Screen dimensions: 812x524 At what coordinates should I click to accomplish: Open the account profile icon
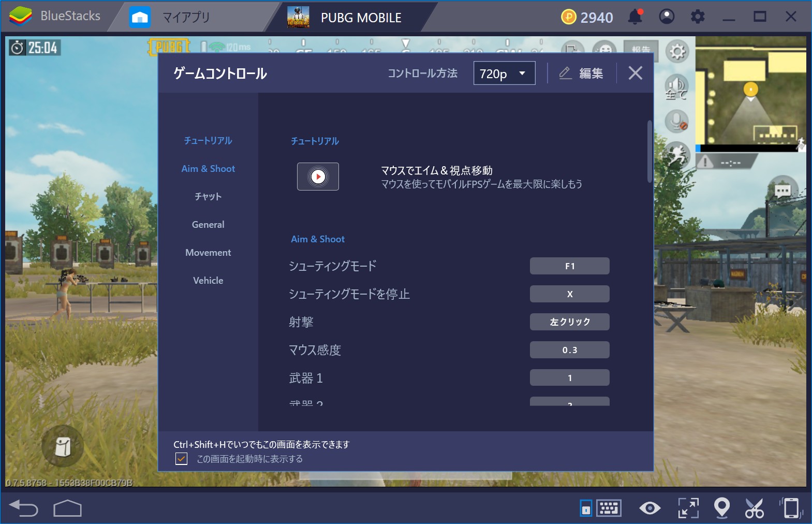point(667,17)
